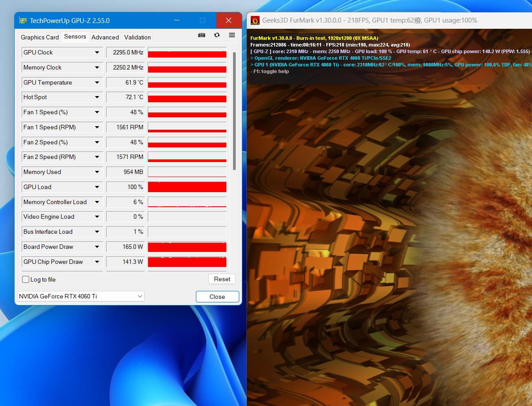Open the GPU Load sensor dropdown
The height and width of the screenshot is (406, 532).
pyautogui.click(x=97, y=187)
